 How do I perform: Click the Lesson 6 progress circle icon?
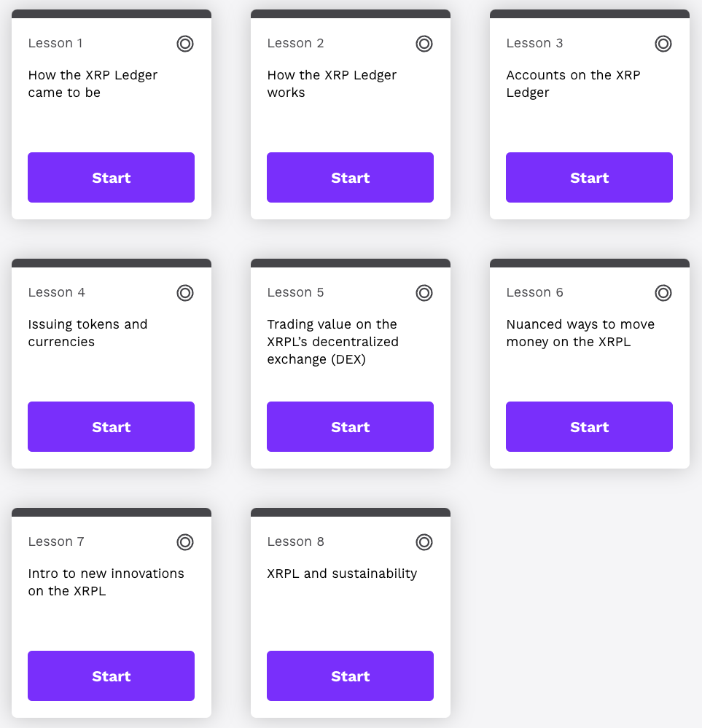(663, 293)
